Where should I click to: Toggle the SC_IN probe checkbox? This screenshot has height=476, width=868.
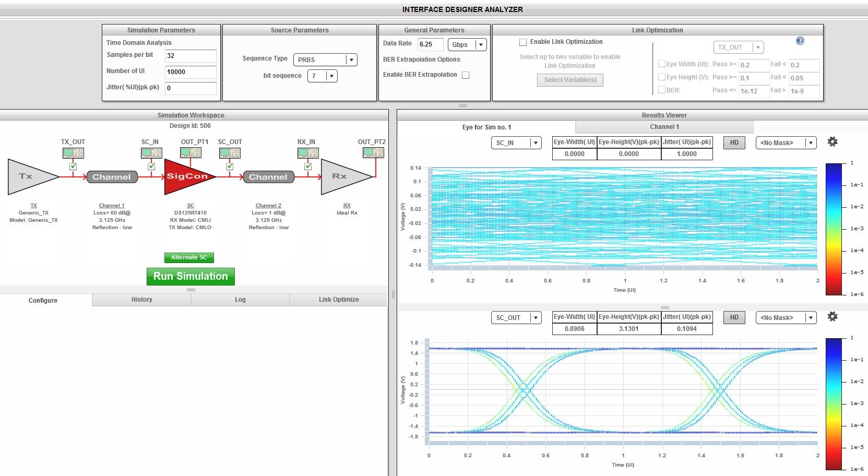[x=151, y=166]
